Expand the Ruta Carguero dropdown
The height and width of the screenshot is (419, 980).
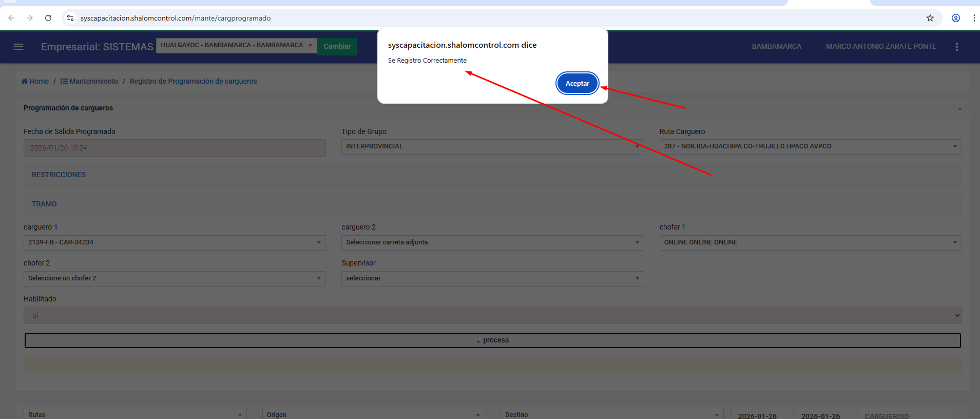pos(810,147)
